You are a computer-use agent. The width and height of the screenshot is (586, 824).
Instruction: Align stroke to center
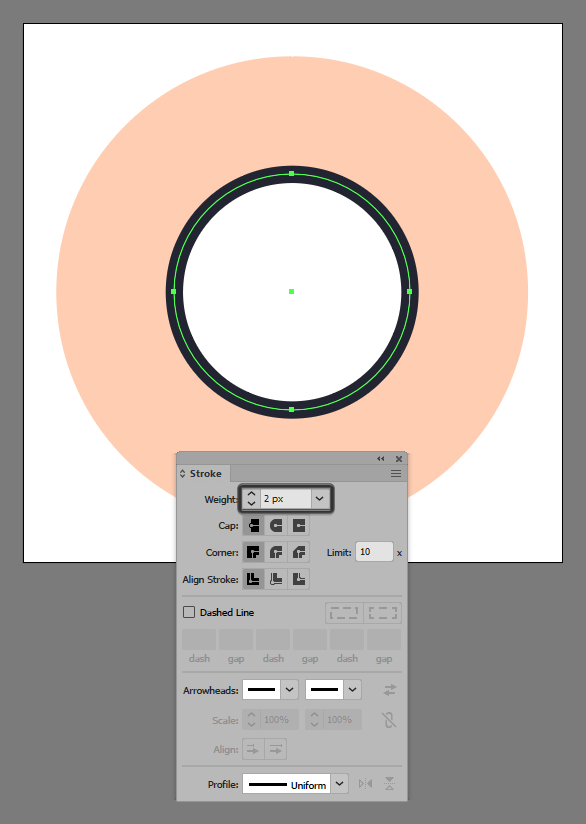click(x=253, y=579)
